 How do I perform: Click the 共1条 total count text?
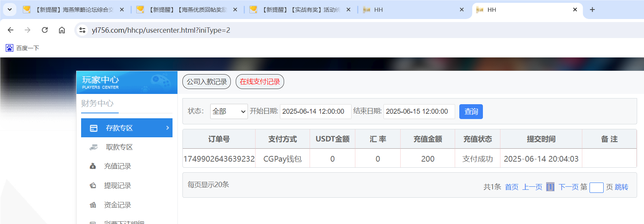click(492, 187)
